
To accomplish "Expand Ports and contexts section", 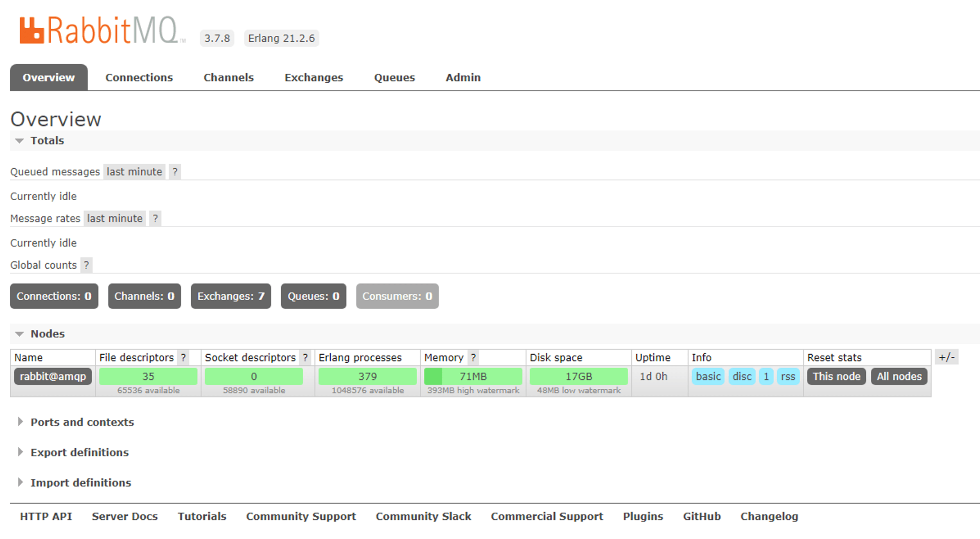I will tap(82, 422).
